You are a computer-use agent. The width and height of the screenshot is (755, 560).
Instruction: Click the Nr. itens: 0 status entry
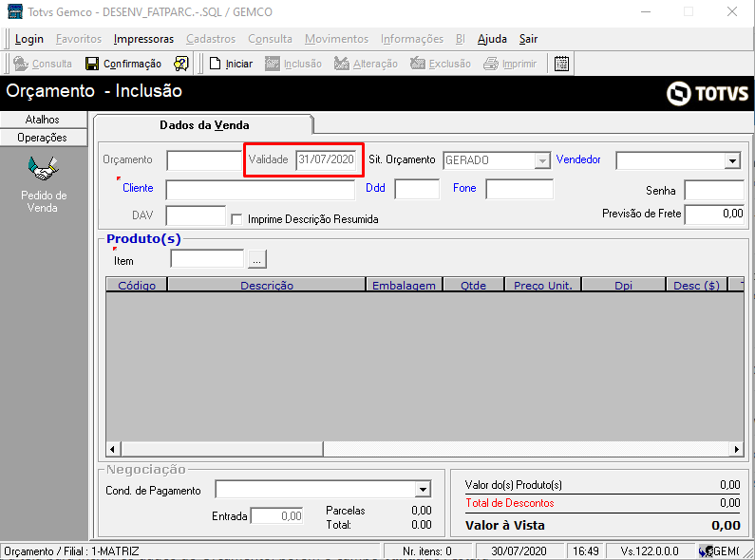[x=427, y=551]
